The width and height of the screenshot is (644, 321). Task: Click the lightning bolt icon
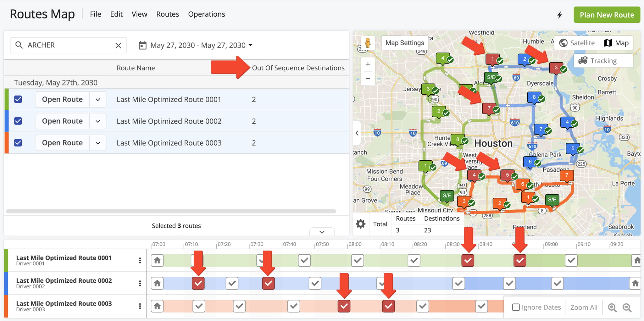pos(559,15)
